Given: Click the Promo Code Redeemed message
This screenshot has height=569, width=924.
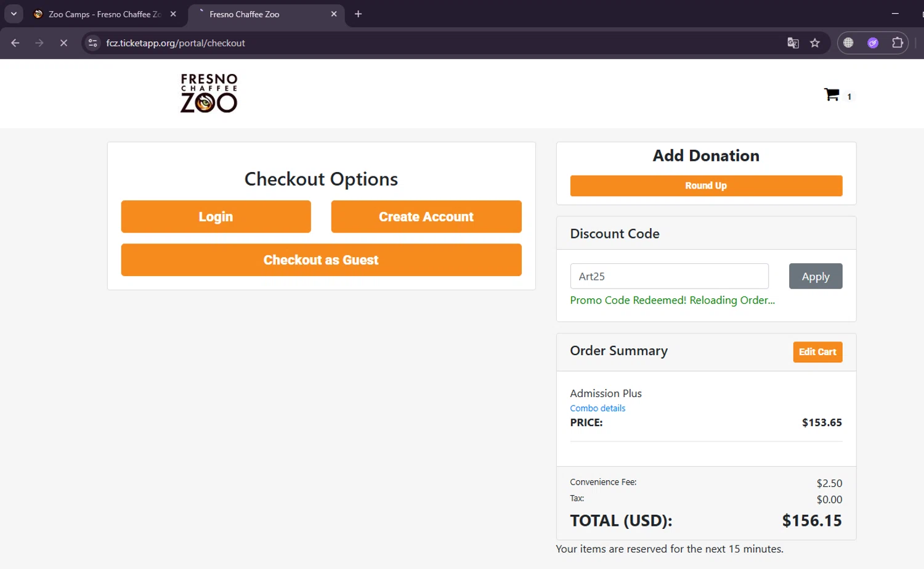Looking at the screenshot, I should [672, 300].
